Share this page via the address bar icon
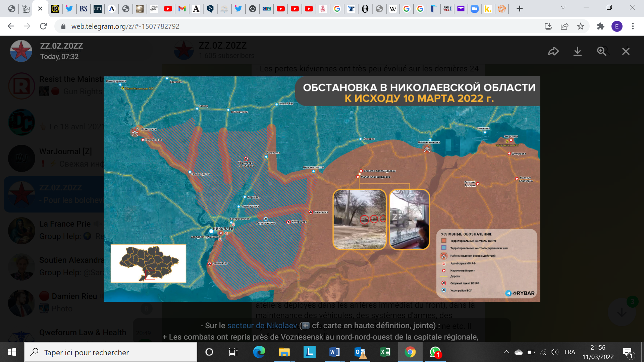The height and width of the screenshot is (362, 644). tap(565, 26)
